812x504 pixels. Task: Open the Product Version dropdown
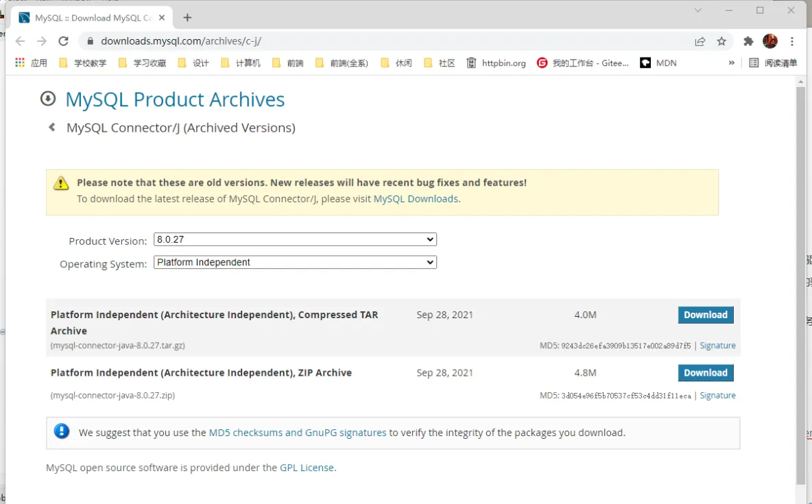click(295, 239)
